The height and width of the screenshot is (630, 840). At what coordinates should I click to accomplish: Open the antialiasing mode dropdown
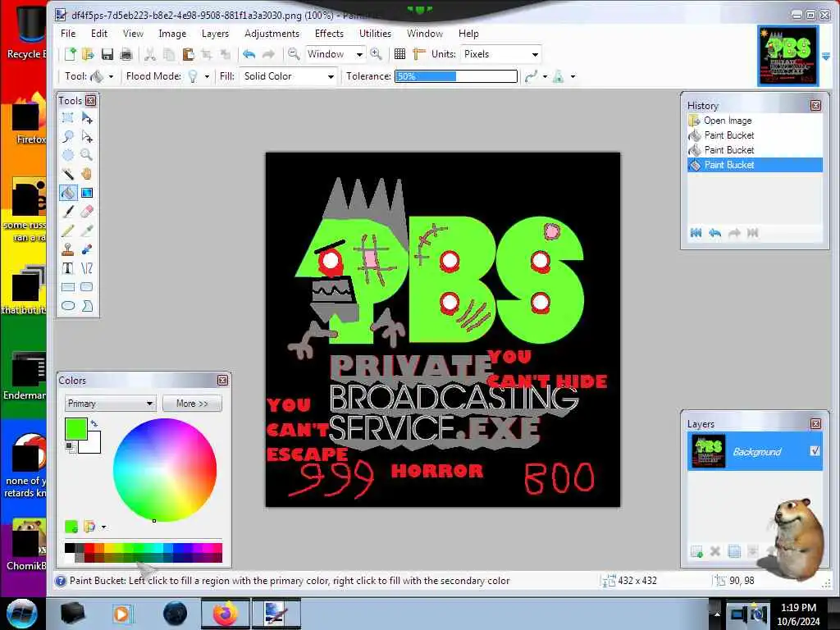545,76
